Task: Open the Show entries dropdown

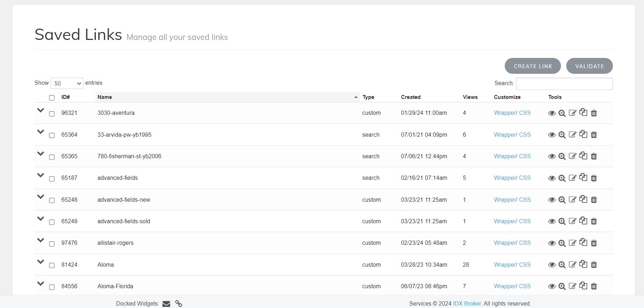Action: [x=67, y=83]
